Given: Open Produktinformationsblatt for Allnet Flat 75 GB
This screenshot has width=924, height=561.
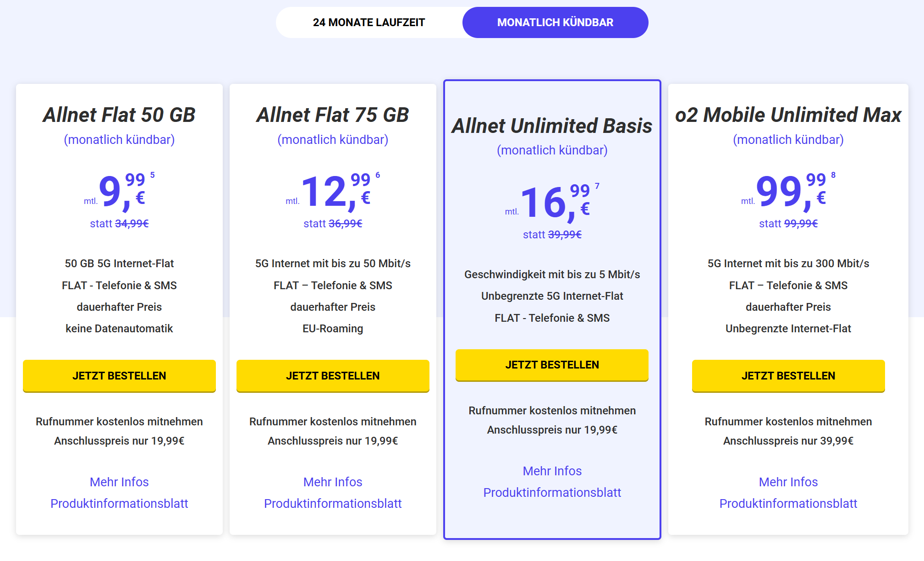Looking at the screenshot, I should [333, 503].
